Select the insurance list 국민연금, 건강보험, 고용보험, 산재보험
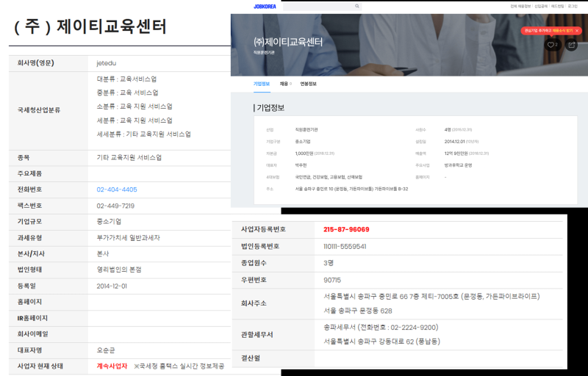This screenshot has width=588, height=376. click(329, 177)
